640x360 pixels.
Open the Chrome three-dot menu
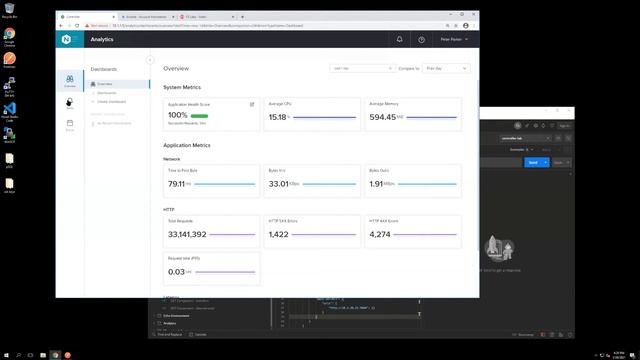click(474, 26)
